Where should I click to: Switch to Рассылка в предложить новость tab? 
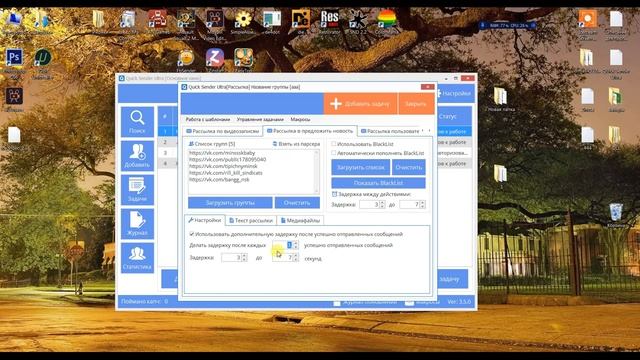click(310, 131)
